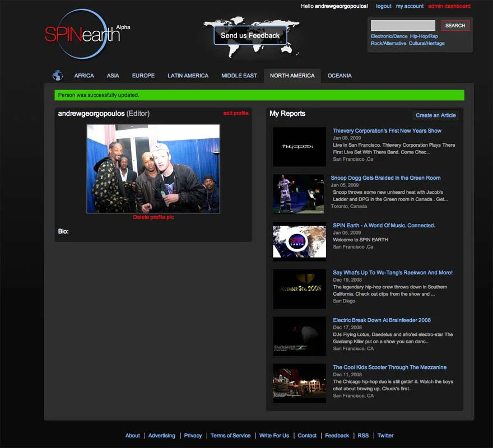Screen dimensions: 493x448
Task: Open the Contact footer link
Action: [x=307, y=436]
